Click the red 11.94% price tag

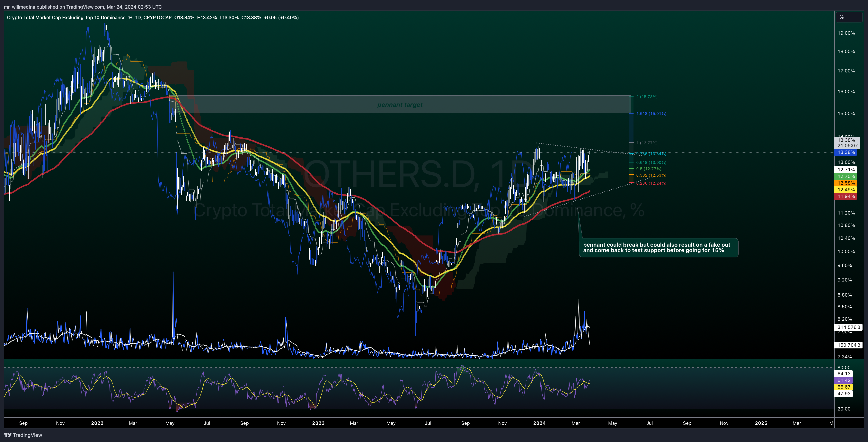click(846, 197)
